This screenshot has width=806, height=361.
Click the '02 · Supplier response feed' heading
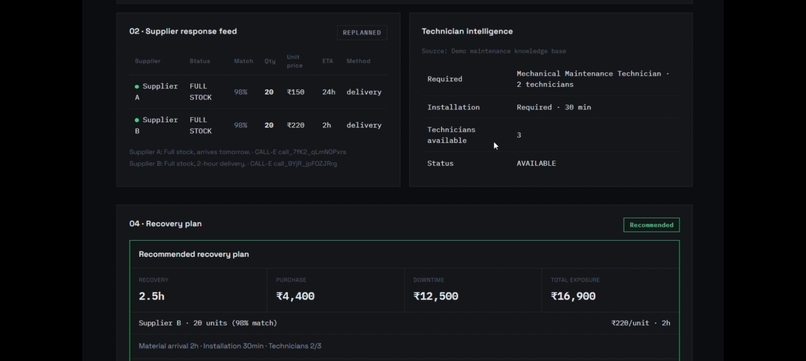tap(183, 31)
